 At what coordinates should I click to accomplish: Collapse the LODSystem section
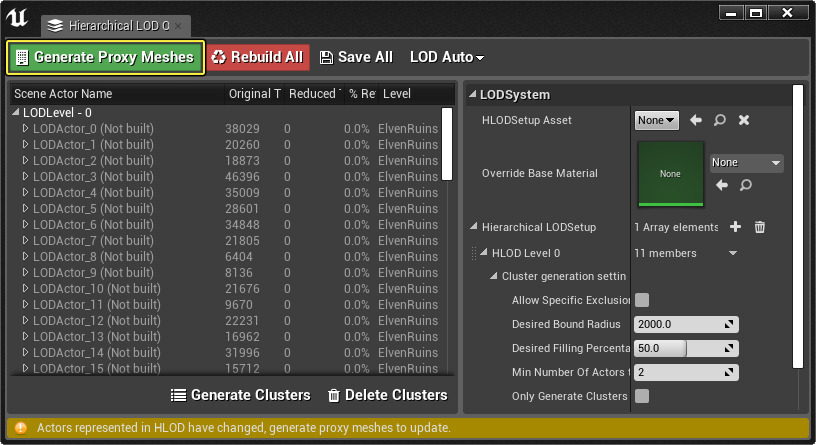[473, 94]
